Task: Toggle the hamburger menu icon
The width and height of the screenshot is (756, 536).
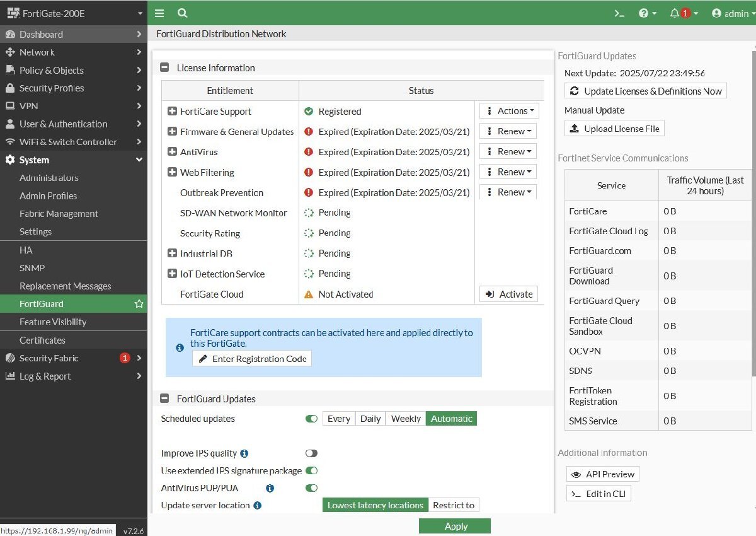Action: (x=159, y=13)
